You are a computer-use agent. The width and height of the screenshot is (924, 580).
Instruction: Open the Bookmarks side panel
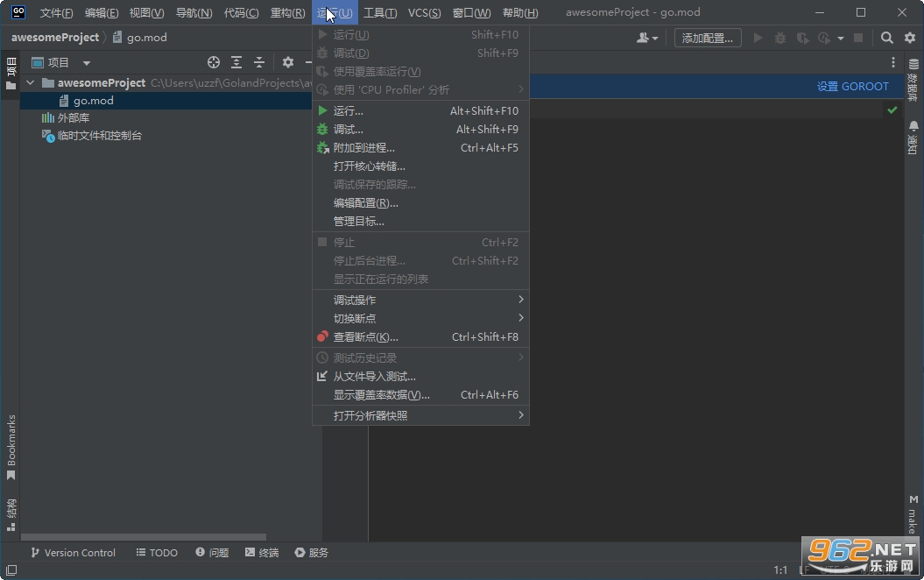pos(11,448)
